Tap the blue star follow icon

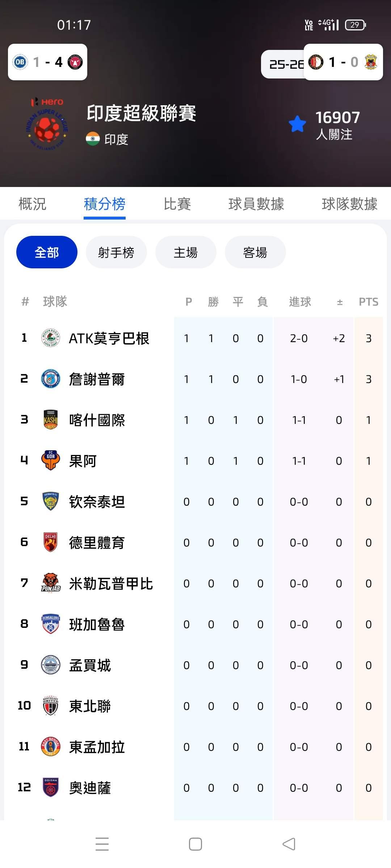pos(297,124)
